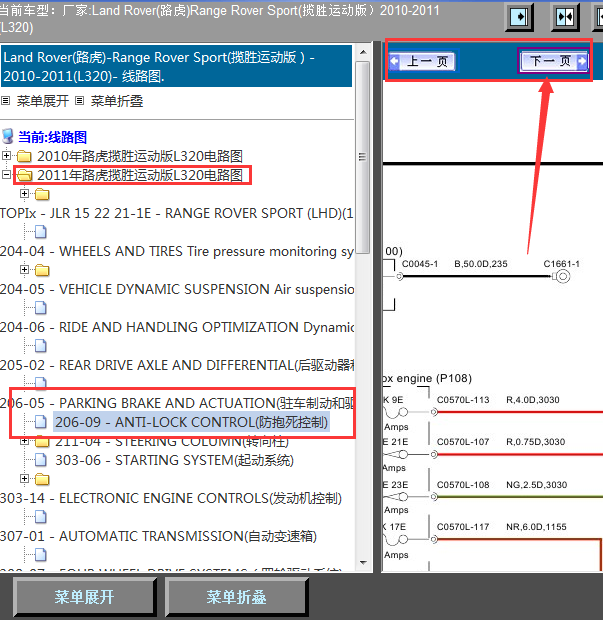Click the 当前:线路图 heading text
The width and height of the screenshot is (603, 620).
pos(52,137)
